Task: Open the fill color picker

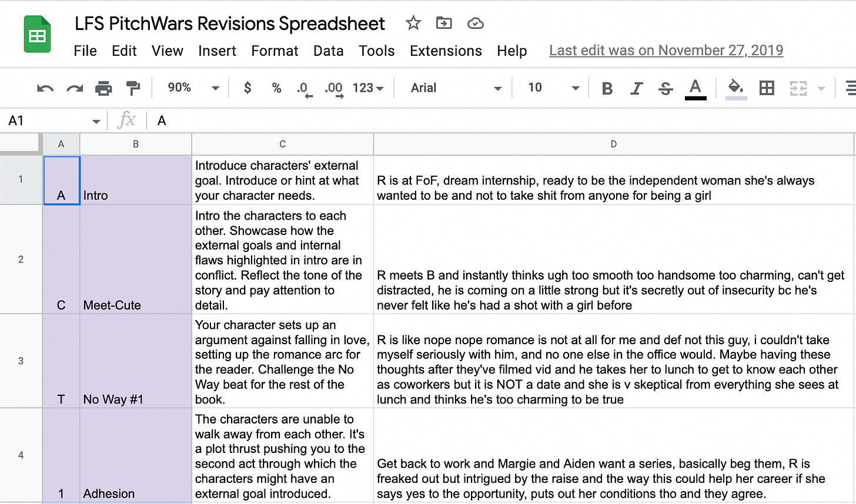Action: 735,89
